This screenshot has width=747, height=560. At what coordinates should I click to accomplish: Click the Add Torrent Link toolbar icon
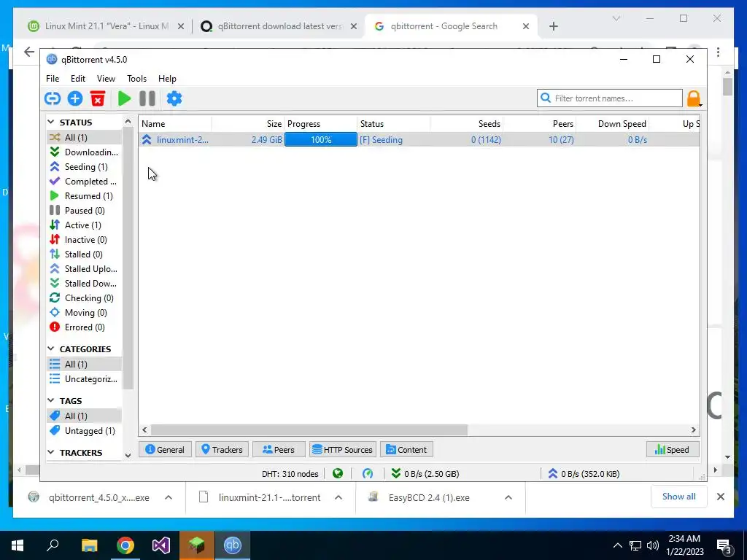pos(53,98)
